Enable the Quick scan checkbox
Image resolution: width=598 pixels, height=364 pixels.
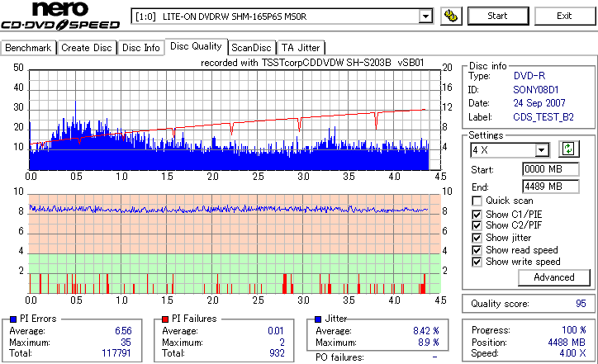point(477,201)
